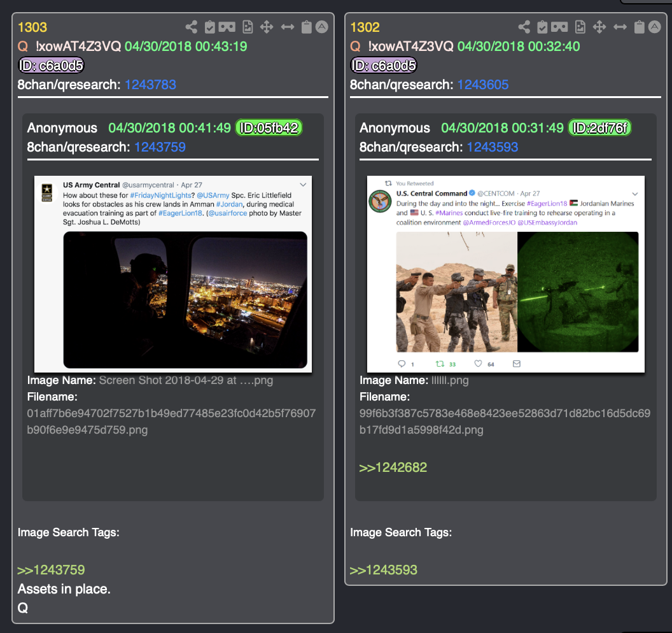The width and height of the screenshot is (672, 633).
Task: Click the retweet icon on the CENTCOM tweet
Action: (x=440, y=364)
